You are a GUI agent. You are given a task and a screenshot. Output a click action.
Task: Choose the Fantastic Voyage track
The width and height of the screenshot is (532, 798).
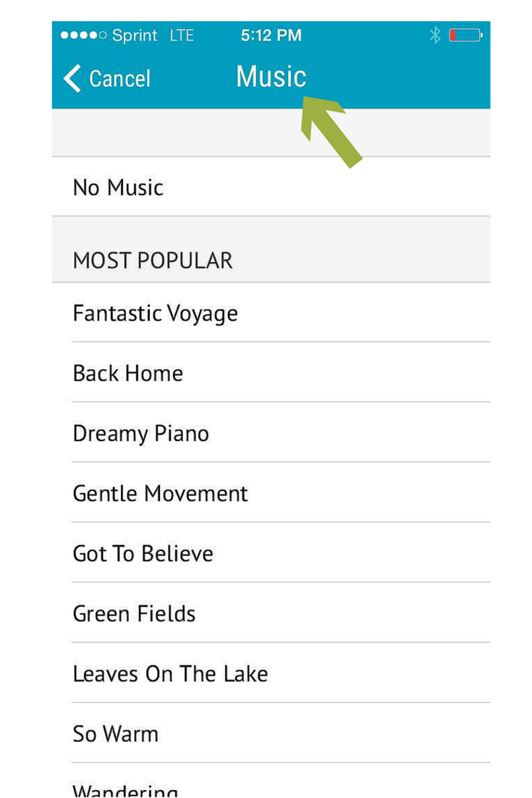(x=271, y=313)
